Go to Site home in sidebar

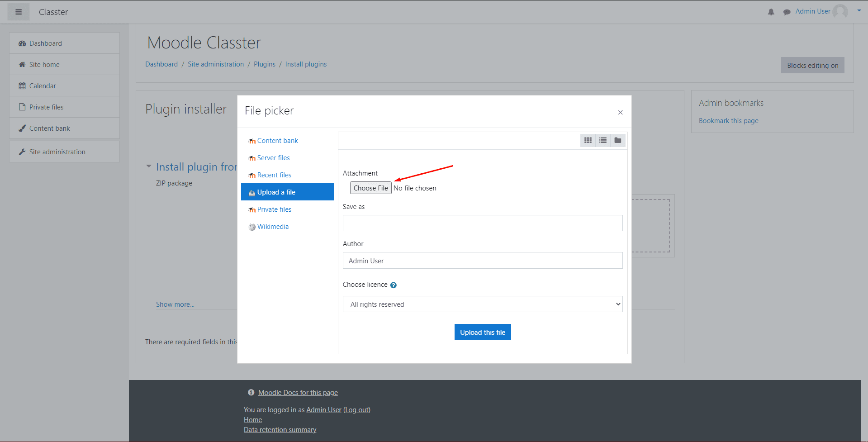point(64,65)
